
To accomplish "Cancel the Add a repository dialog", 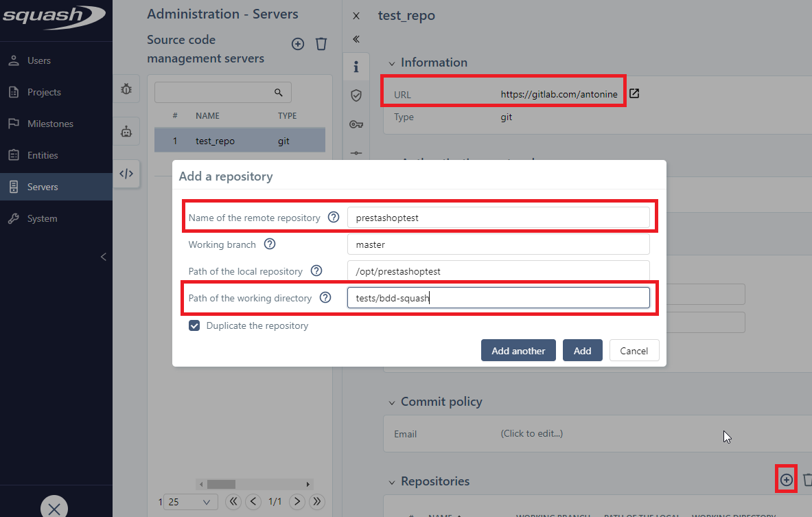I will (634, 351).
